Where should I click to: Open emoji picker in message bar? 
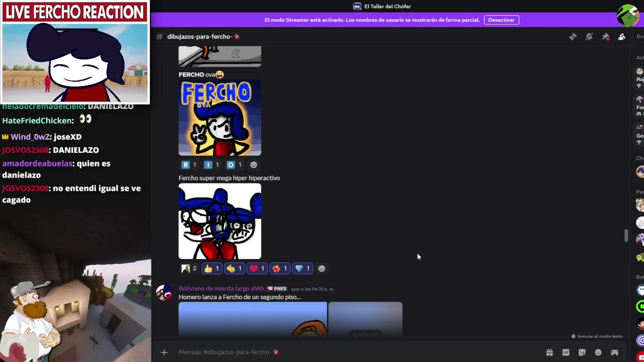pos(598,352)
